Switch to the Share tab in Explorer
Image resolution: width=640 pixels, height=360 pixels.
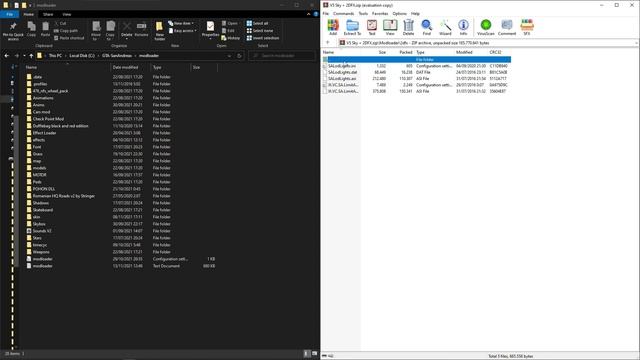pyautogui.click(x=48, y=14)
